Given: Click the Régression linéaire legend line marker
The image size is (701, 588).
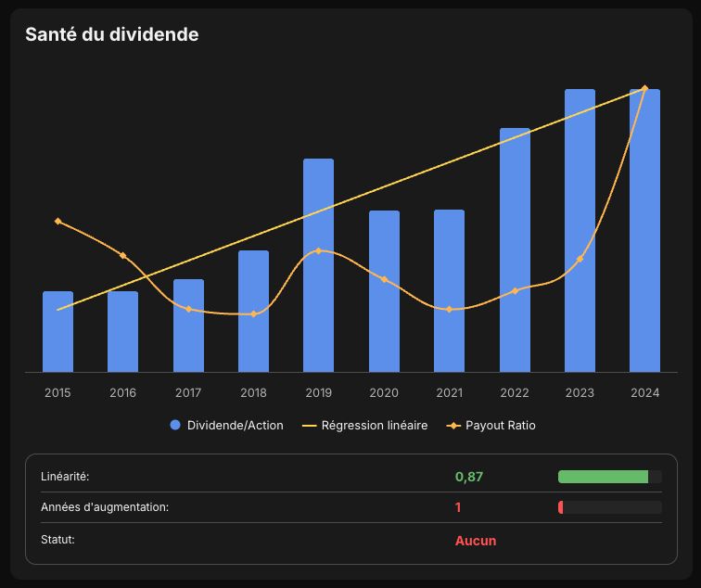Looking at the screenshot, I should click(x=310, y=426).
